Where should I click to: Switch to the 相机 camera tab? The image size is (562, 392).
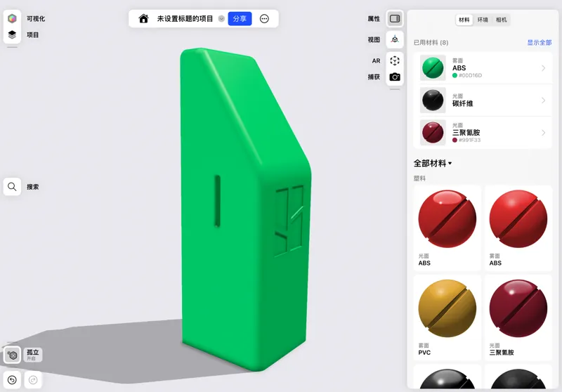[x=501, y=20]
